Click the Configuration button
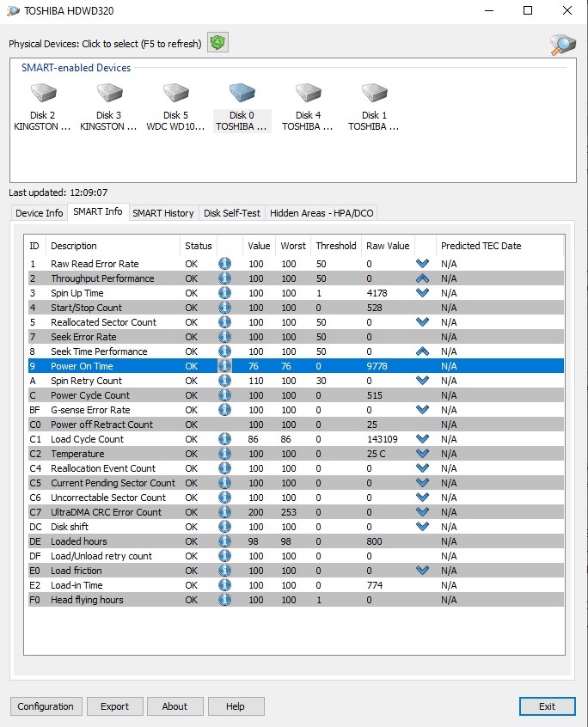Screen dimensions: 588x727 click(46, 706)
